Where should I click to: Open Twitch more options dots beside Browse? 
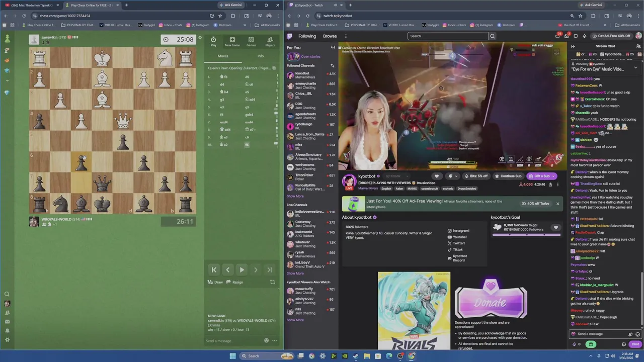[346, 36]
